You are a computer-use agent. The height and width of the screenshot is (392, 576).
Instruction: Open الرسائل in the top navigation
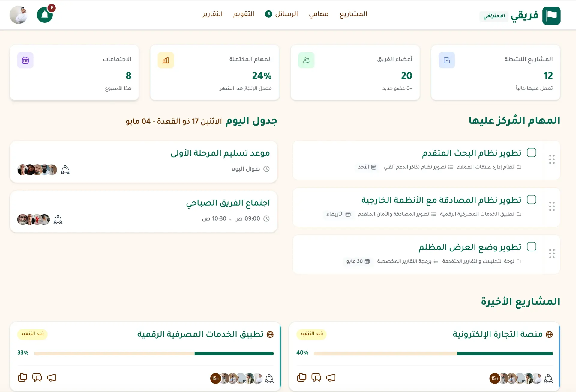[x=286, y=14]
